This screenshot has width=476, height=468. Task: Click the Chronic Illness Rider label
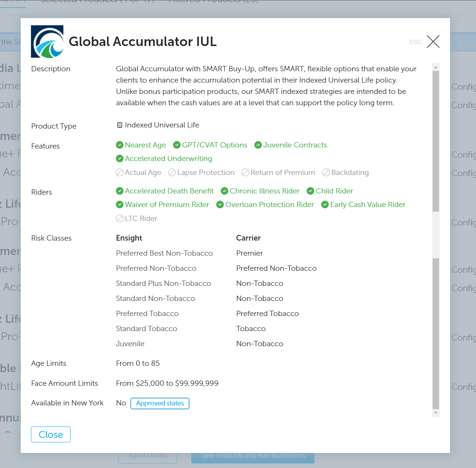coord(265,191)
